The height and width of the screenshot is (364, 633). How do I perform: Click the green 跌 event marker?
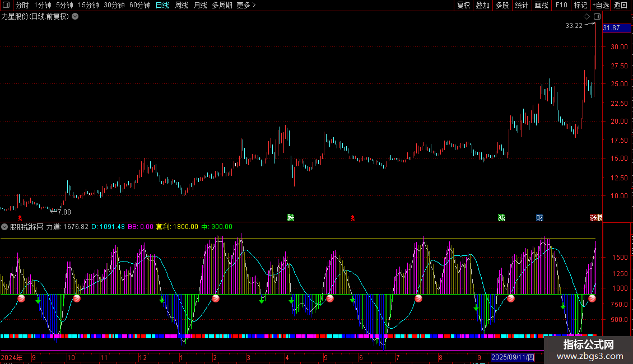[290, 217]
